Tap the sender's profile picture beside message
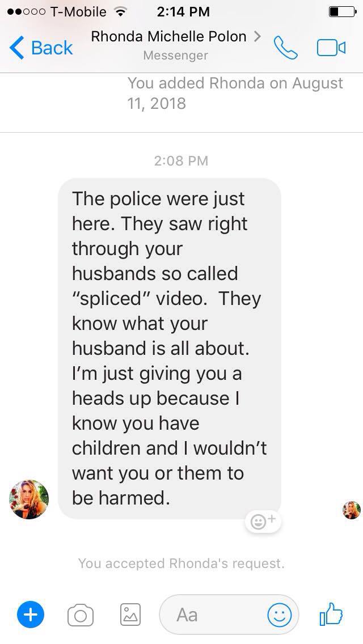 [x=29, y=499]
